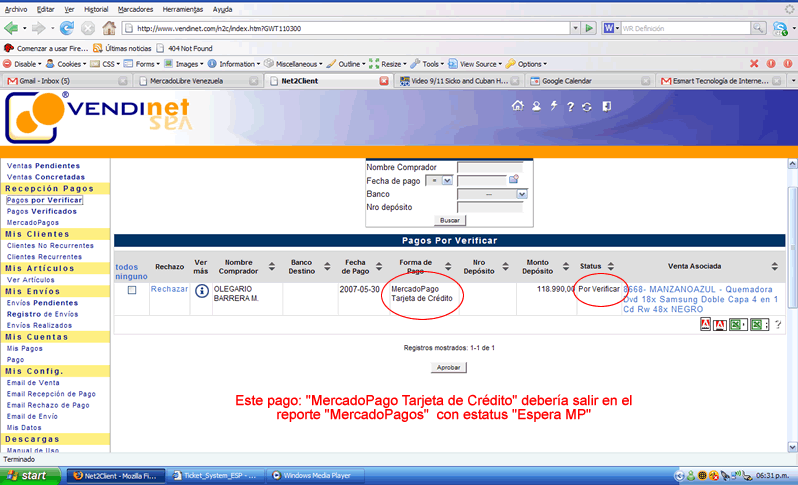Sort by Banco Destino column arrows
The height and width of the screenshot is (485, 798).
[327, 266]
